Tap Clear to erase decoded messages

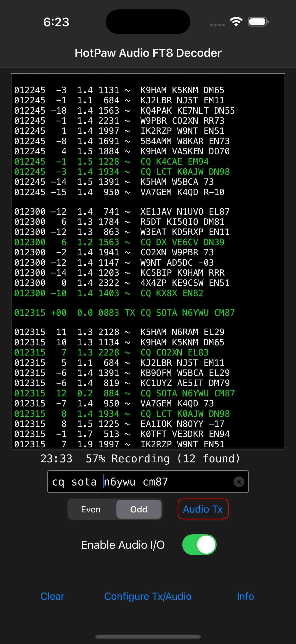pos(52,596)
